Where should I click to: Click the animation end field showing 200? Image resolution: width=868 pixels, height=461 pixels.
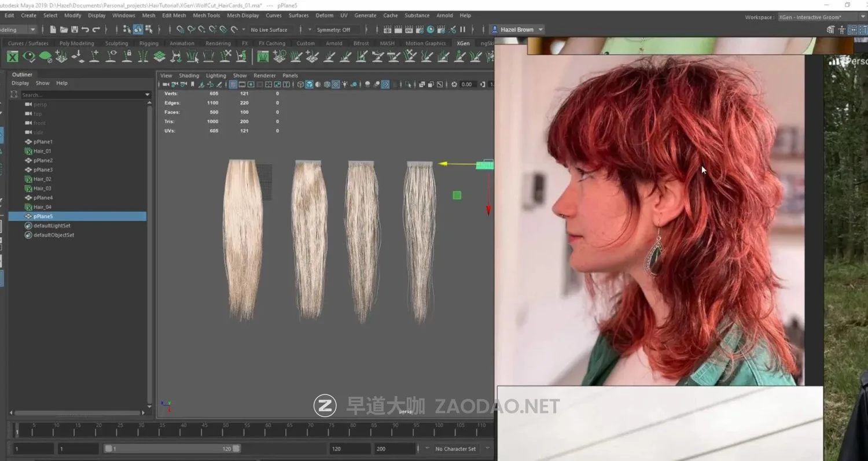(x=395, y=449)
